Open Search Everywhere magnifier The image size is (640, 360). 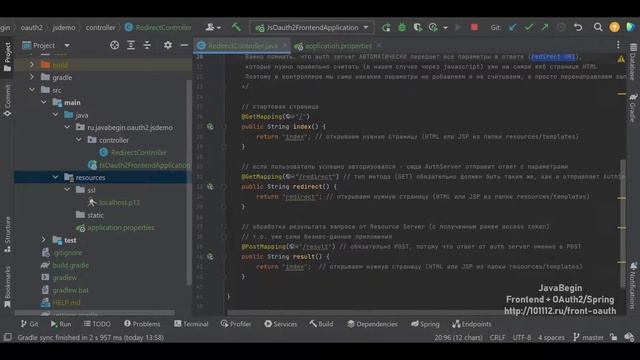(598, 27)
